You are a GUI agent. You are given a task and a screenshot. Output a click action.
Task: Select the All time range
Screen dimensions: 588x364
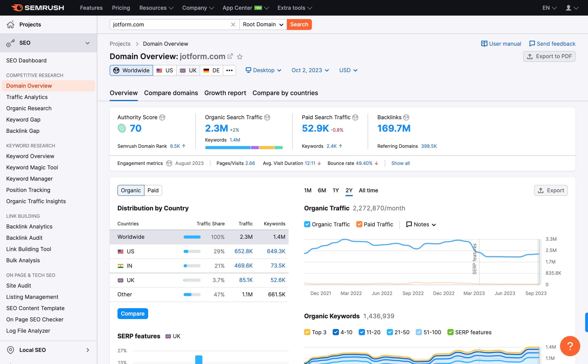click(x=368, y=190)
